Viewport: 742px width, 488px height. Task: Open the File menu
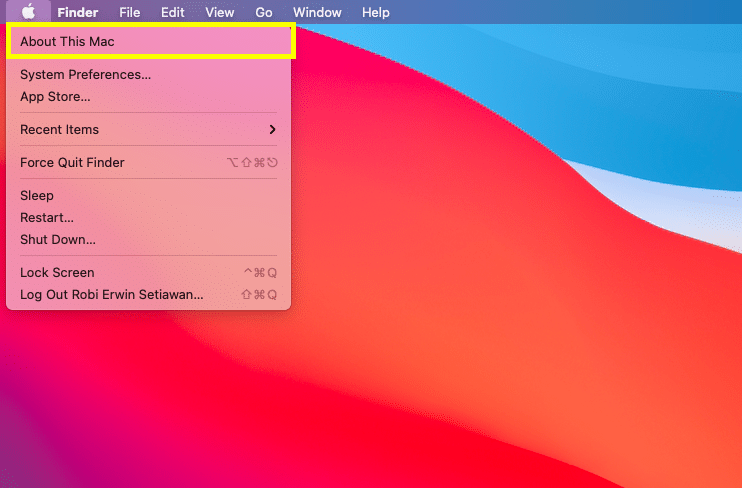click(x=130, y=12)
